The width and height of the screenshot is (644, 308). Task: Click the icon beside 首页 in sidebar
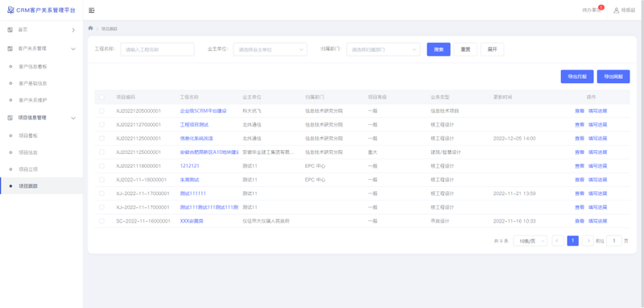click(10, 30)
